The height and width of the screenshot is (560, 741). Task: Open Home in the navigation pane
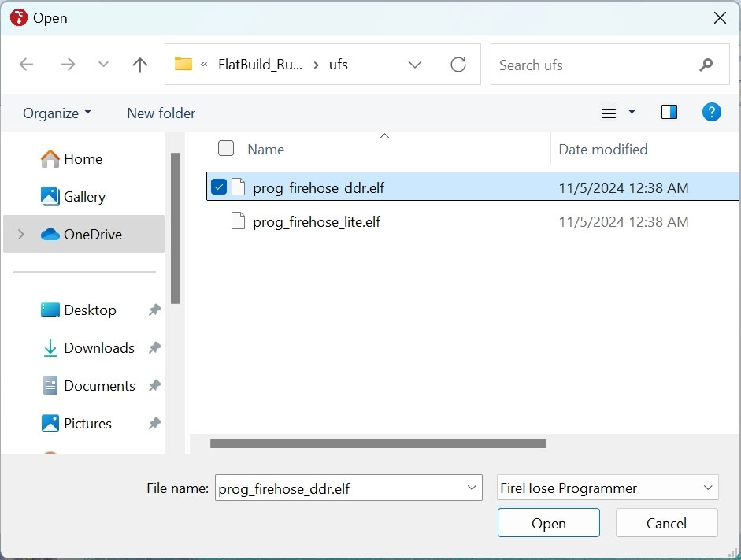point(83,159)
